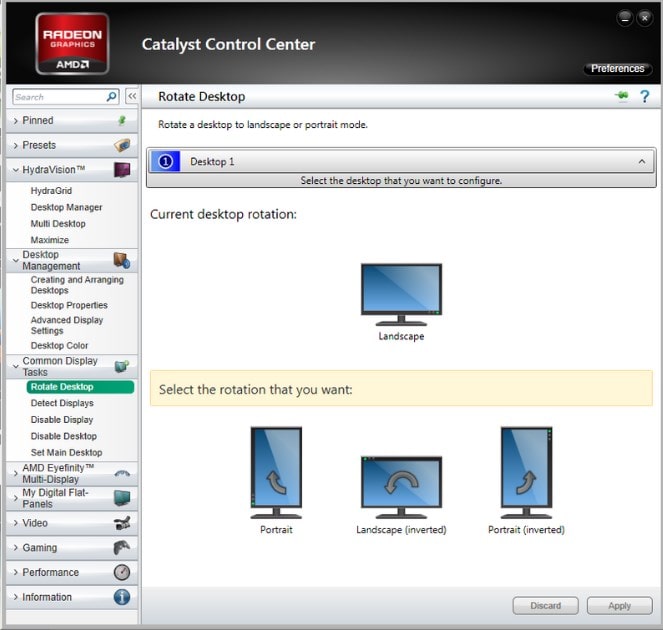Viewport: 663px width, 630px height.
Task: Click the AMD Eyefinity Multi-Display icon
Action: point(122,474)
